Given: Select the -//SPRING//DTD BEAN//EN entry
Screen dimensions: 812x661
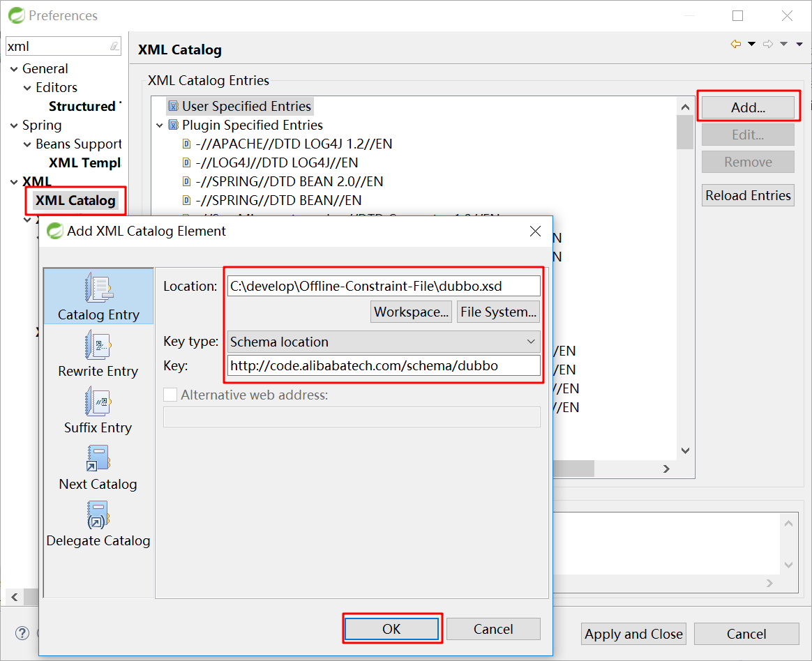Looking at the screenshot, I should tap(278, 200).
